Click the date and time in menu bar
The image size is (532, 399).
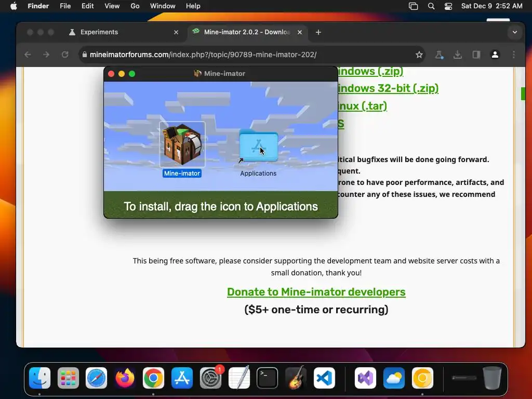(491, 6)
